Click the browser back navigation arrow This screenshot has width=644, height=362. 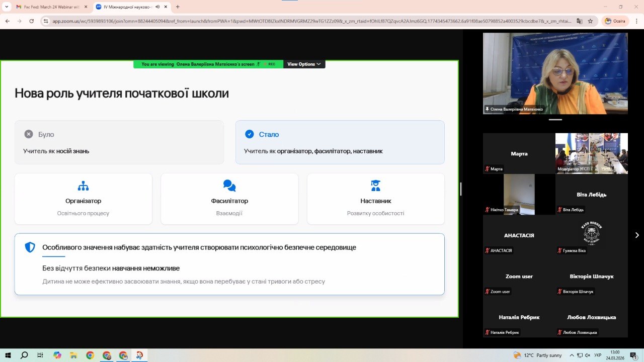[x=8, y=22]
